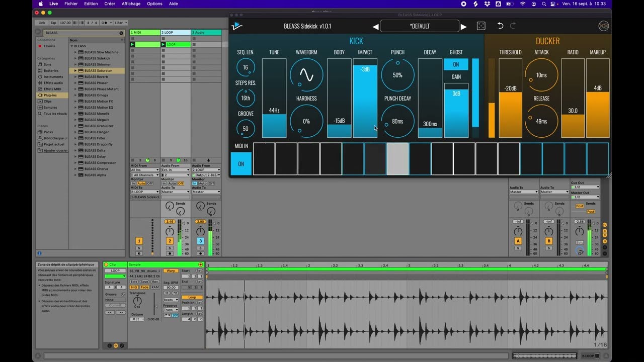This screenshot has height=362, width=644.
Task: Toggle the GHOST ON button
Action: 456,64
